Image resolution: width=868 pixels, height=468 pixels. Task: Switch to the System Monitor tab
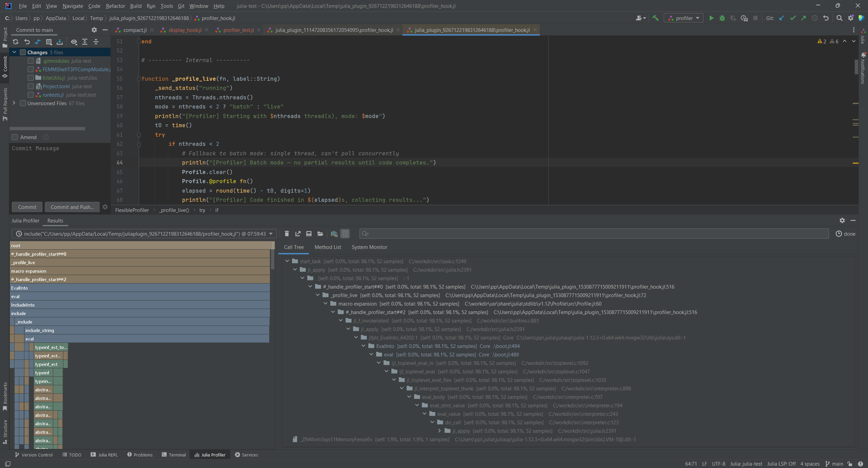(369, 247)
